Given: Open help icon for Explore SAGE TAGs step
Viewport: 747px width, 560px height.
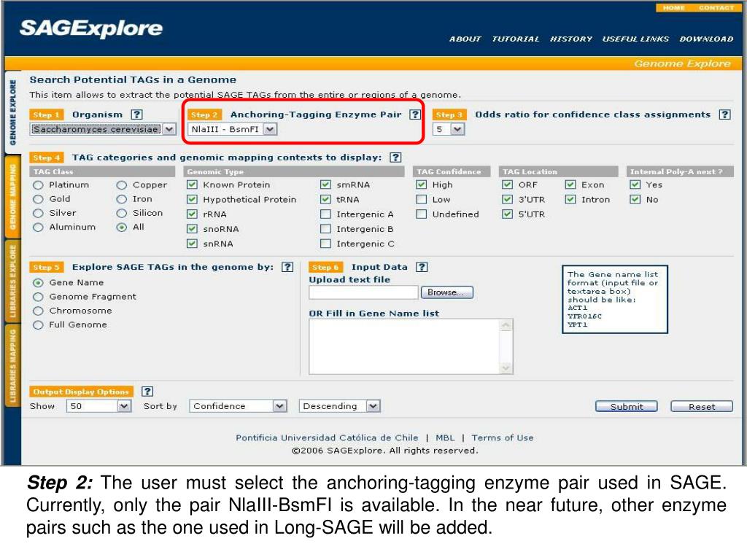Looking at the screenshot, I should [287, 267].
